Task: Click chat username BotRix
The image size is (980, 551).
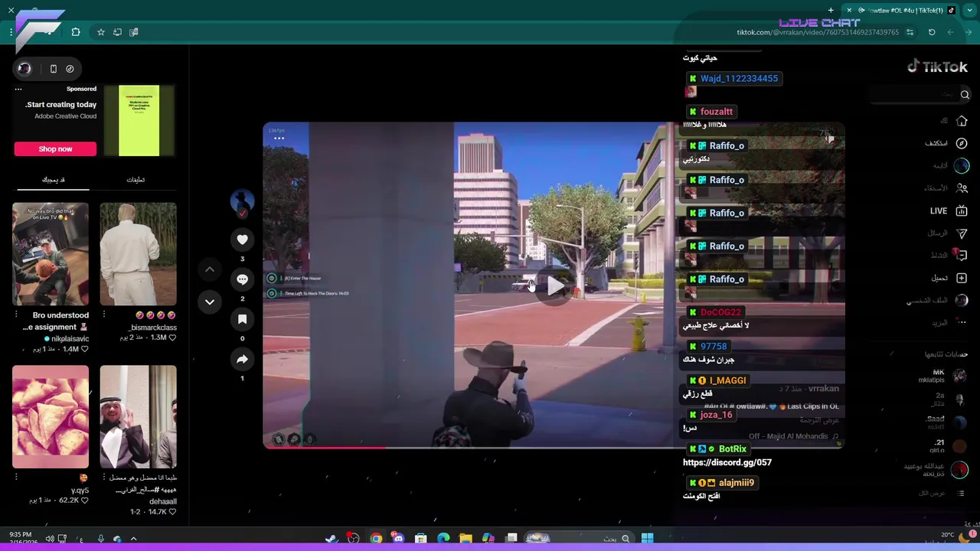Action: pos(733,449)
